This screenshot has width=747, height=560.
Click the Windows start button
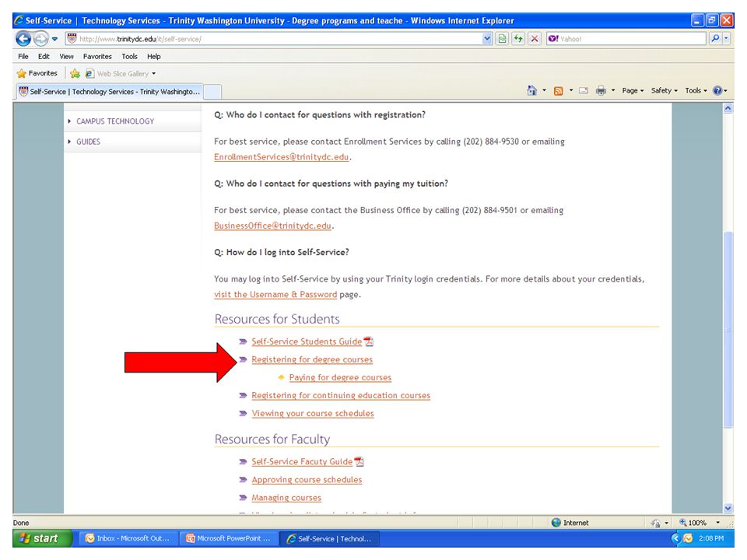(x=42, y=538)
